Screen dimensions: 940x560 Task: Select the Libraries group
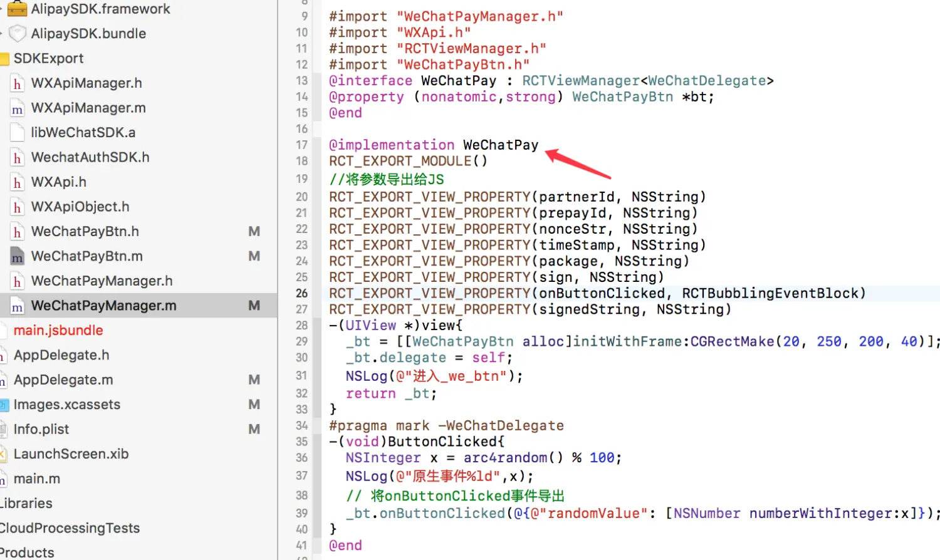[x=26, y=504]
